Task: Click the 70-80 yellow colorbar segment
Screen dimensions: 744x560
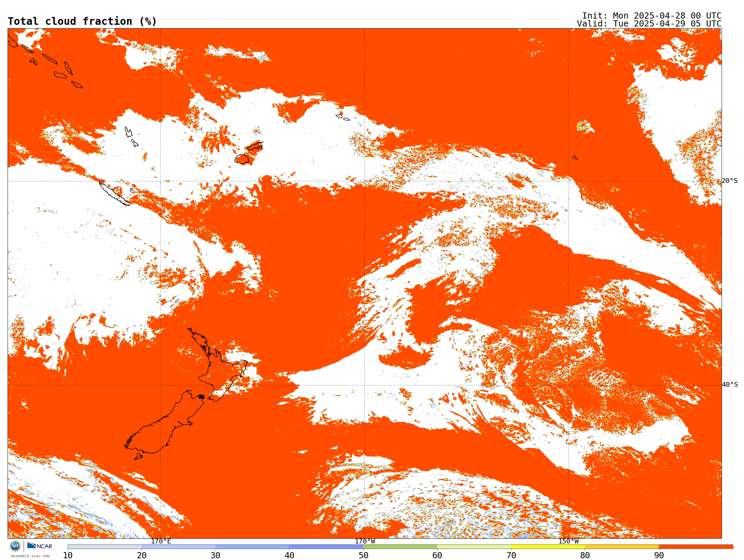Action: point(548,547)
